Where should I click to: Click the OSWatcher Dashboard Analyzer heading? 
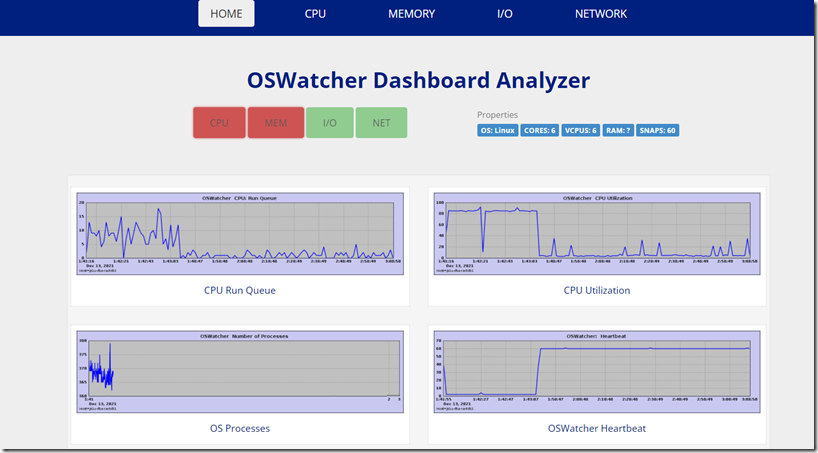(x=418, y=80)
